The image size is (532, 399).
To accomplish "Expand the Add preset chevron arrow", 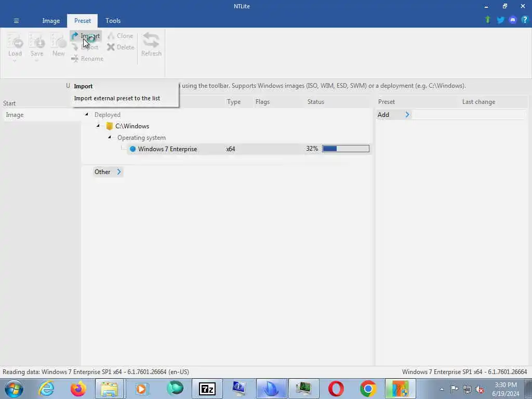I will tap(407, 115).
